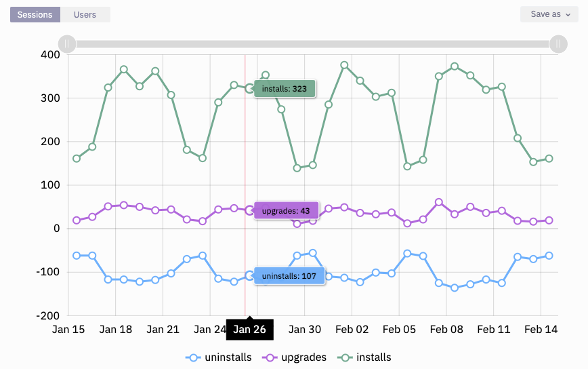The image size is (588, 369).
Task: Toggle uninstalls series in the legend
Action: tap(228, 357)
